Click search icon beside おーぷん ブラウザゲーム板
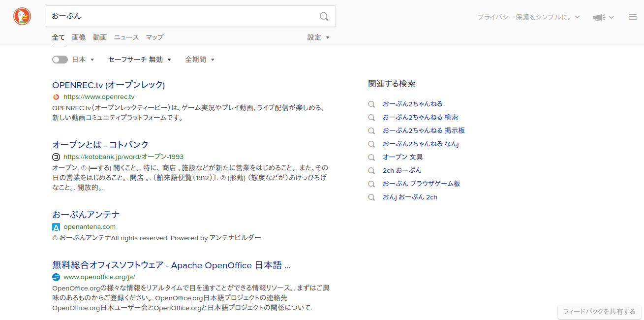The height and width of the screenshot is (320, 644). [372, 184]
